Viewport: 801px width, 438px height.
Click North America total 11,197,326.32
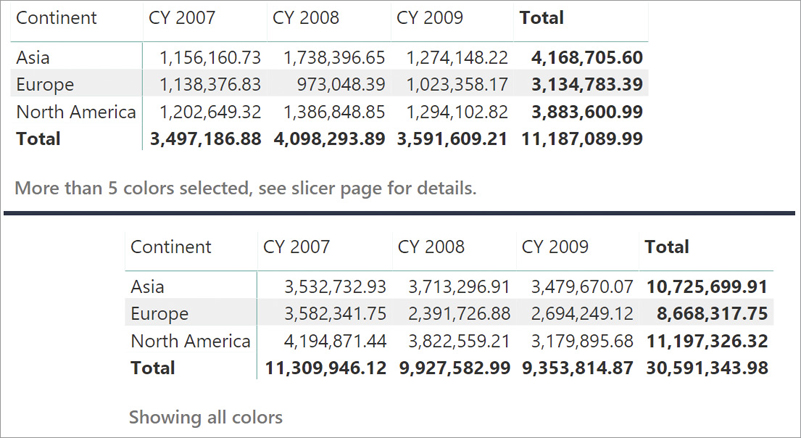(707, 341)
